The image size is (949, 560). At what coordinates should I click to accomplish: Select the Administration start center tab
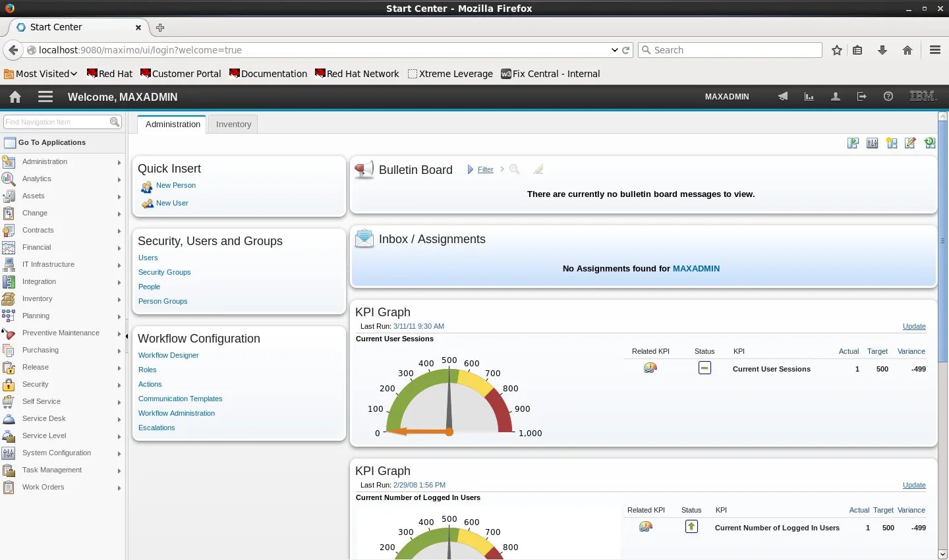click(173, 124)
